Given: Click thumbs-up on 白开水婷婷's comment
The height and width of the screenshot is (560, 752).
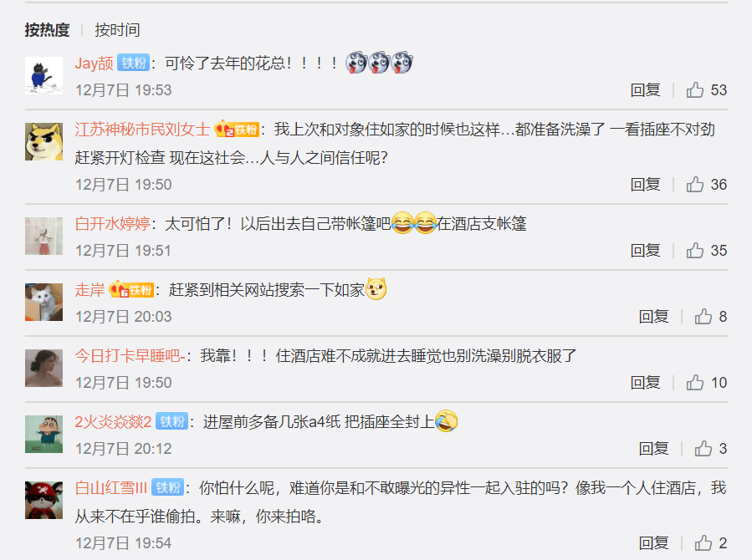Looking at the screenshot, I should 694,250.
